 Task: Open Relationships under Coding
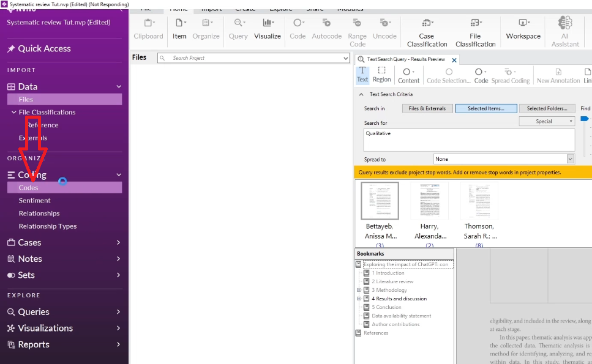coord(39,214)
